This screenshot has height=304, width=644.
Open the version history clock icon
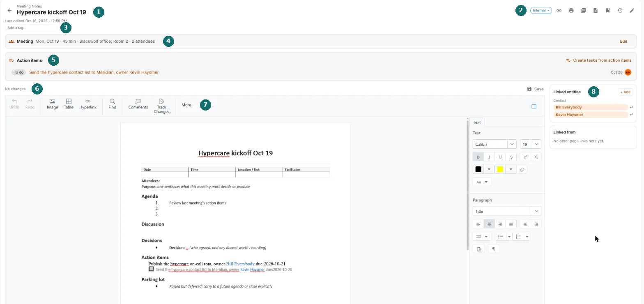pyautogui.click(x=620, y=11)
